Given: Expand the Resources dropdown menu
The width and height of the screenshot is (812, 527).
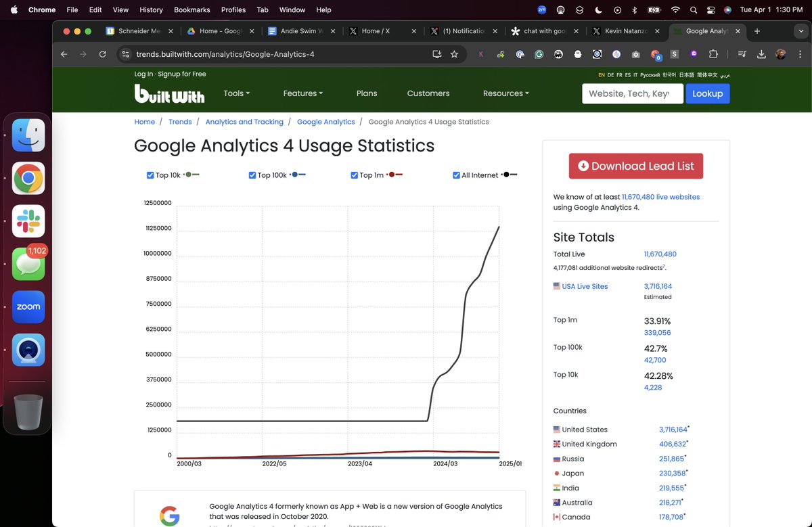Looking at the screenshot, I should pos(506,93).
